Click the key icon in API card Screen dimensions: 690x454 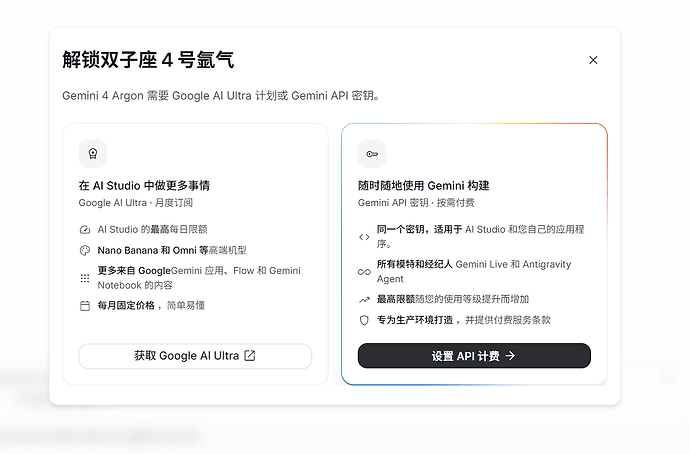pyautogui.click(x=372, y=154)
